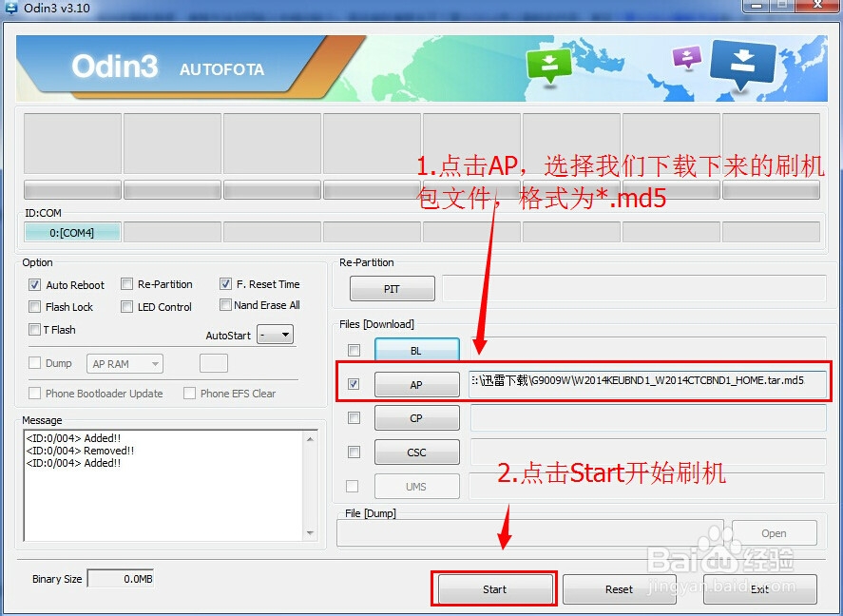Click the BL file path field

click(x=648, y=350)
